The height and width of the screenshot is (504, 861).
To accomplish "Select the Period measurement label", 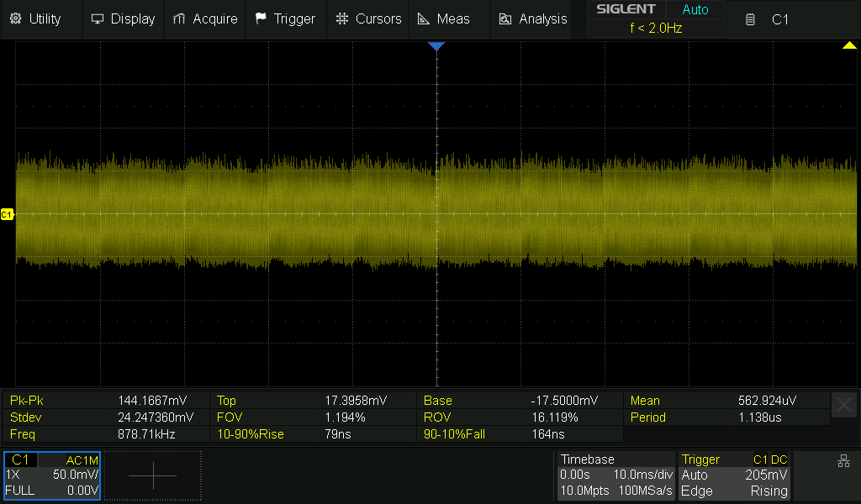I will tap(648, 417).
